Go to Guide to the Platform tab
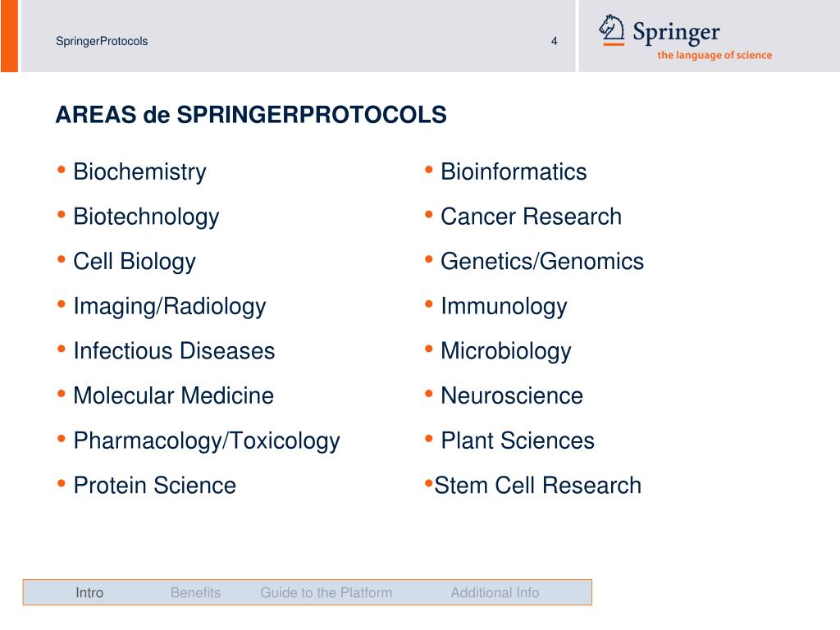Screen dimensions: 840x630 [326, 592]
